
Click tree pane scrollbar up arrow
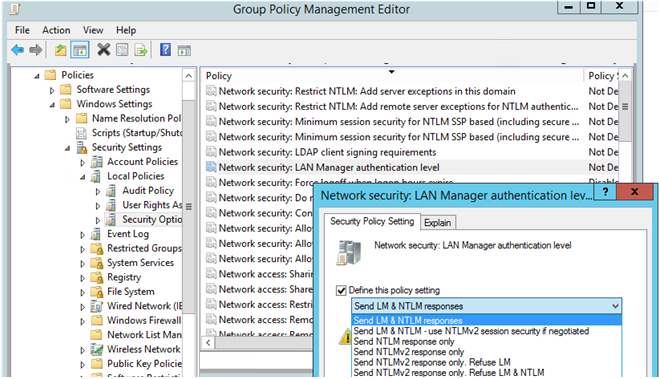tap(189, 76)
